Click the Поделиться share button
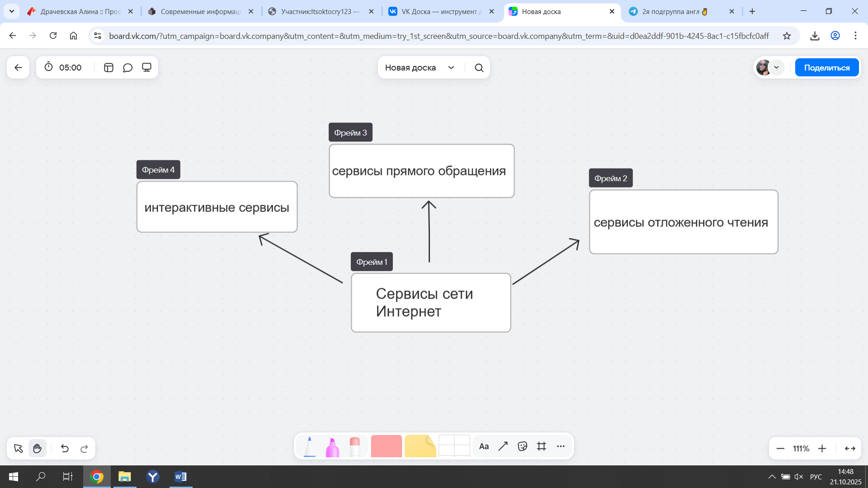The width and height of the screenshot is (868, 488). [x=826, y=68]
